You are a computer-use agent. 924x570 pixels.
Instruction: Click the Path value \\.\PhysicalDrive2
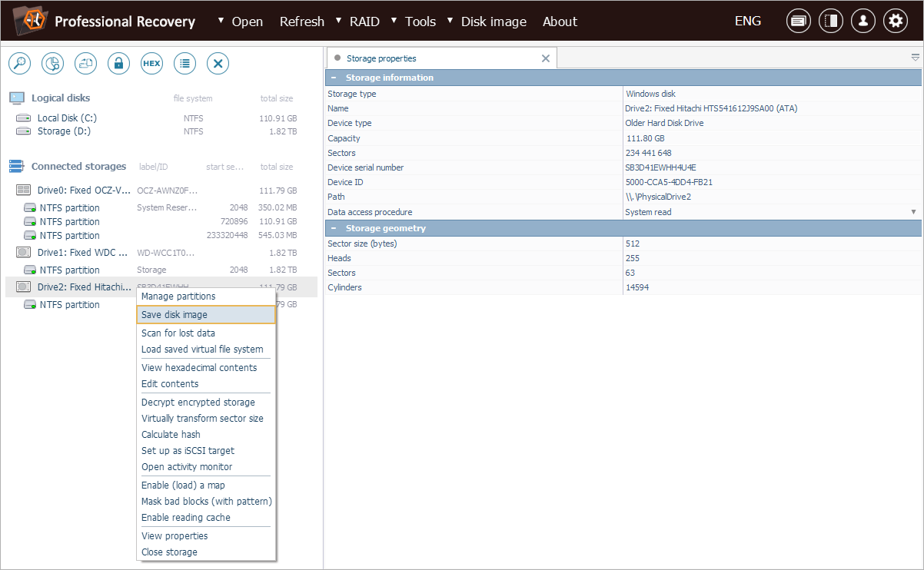(x=658, y=197)
